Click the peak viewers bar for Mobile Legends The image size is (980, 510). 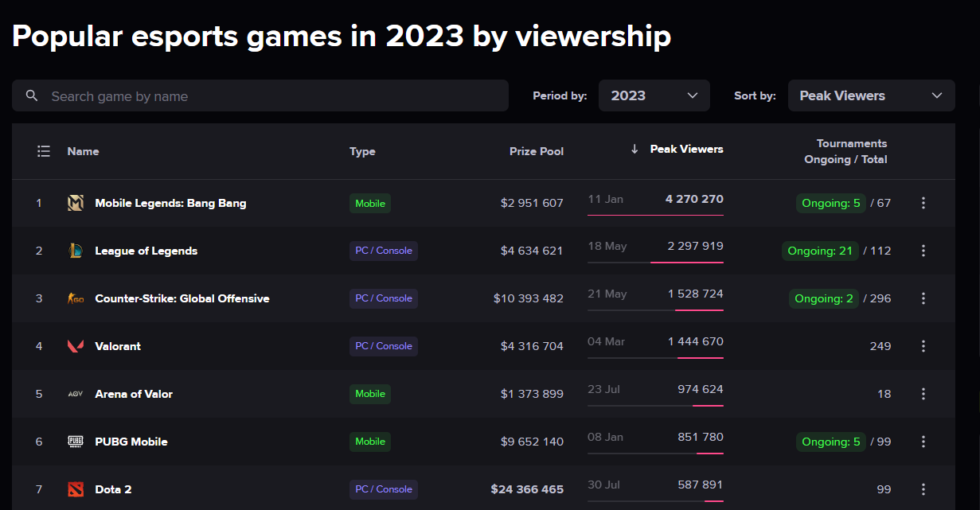(x=655, y=214)
